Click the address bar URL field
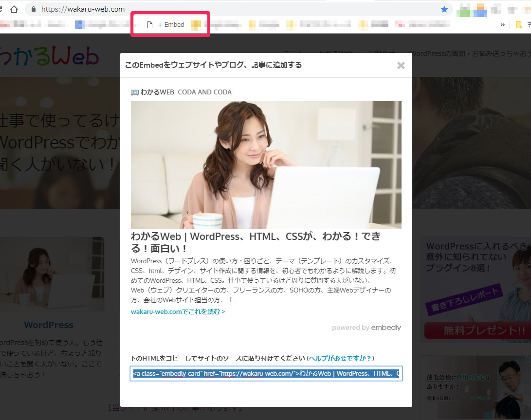The image size is (531, 420). click(x=195, y=9)
